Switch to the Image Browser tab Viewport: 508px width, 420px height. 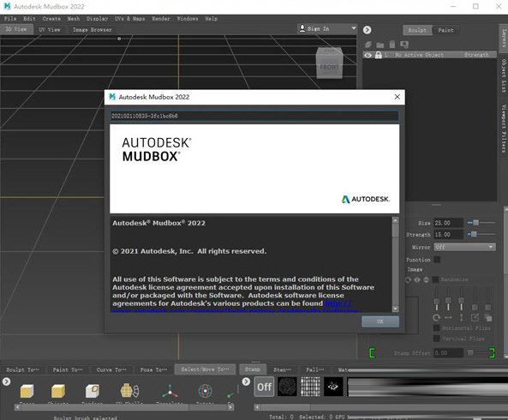(x=92, y=29)
